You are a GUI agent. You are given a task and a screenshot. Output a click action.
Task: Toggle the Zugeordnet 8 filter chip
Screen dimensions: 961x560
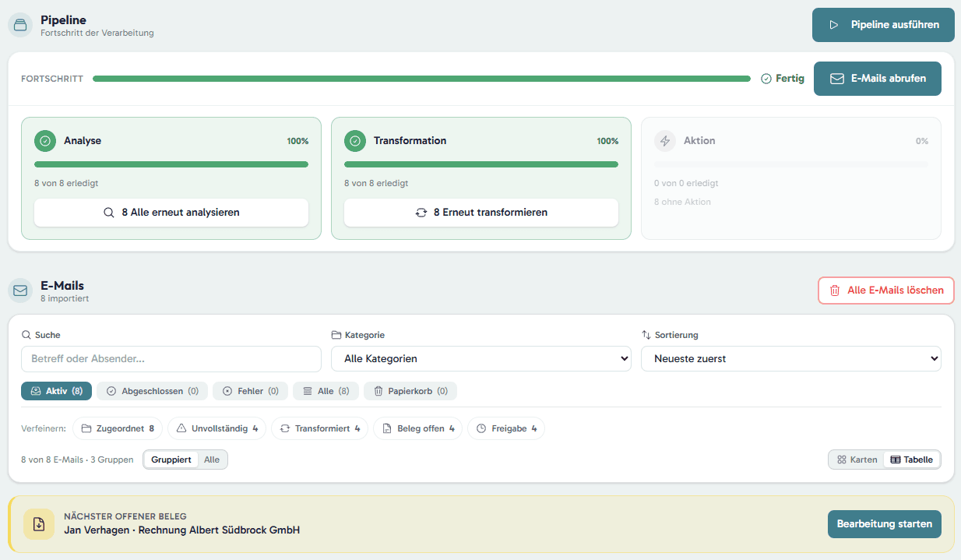[x=118, y=428]
